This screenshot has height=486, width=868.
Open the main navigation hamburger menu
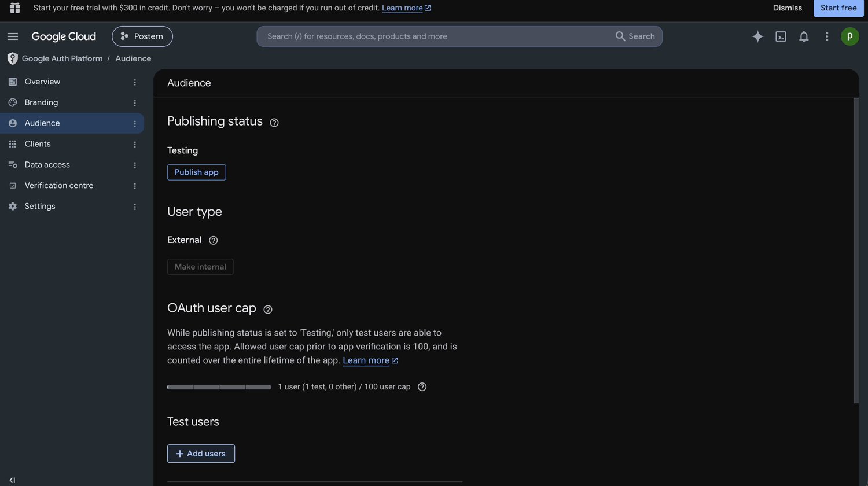click(x=13, y=36)
